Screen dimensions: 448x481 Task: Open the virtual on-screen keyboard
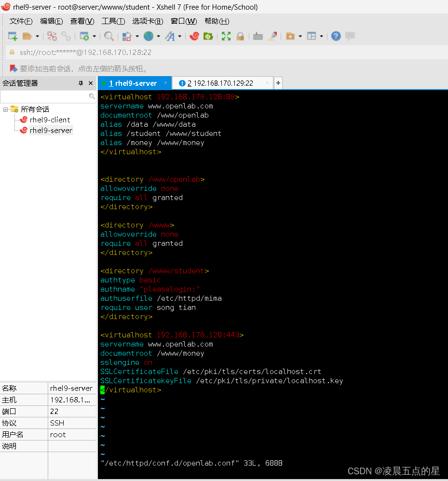click(x=258, y=36)
